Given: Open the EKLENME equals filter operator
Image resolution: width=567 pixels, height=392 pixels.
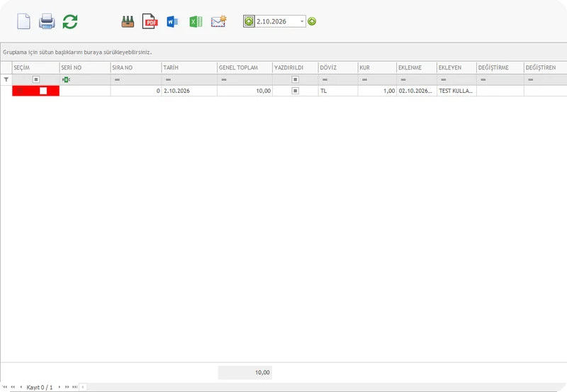Looking at the screenshot, I should pos(403,79).
